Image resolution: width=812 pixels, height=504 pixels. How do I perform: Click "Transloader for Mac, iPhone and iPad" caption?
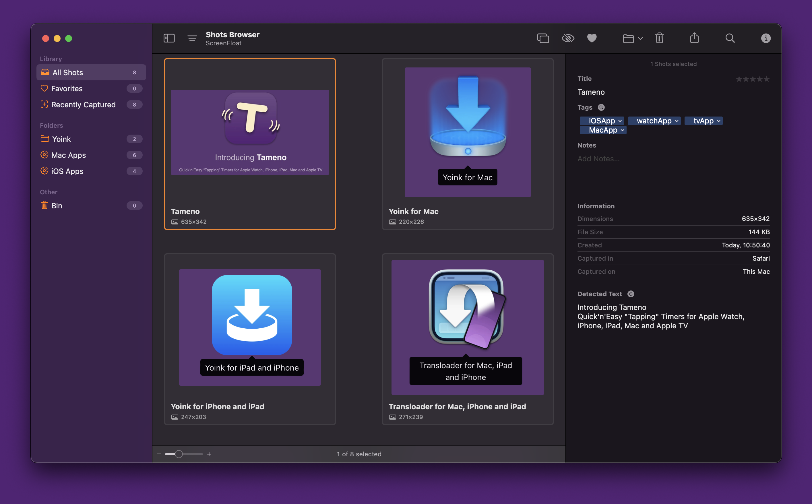point(457,406)
